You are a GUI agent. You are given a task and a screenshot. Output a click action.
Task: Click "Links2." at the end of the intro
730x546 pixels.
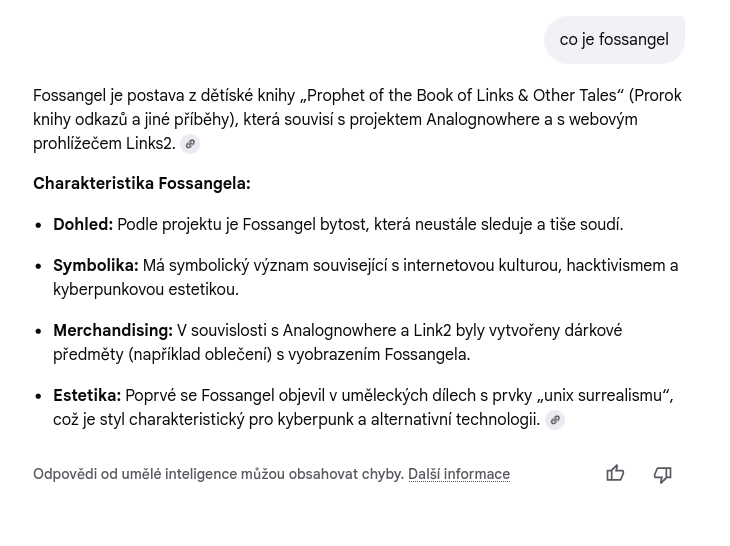coord(150,144)
